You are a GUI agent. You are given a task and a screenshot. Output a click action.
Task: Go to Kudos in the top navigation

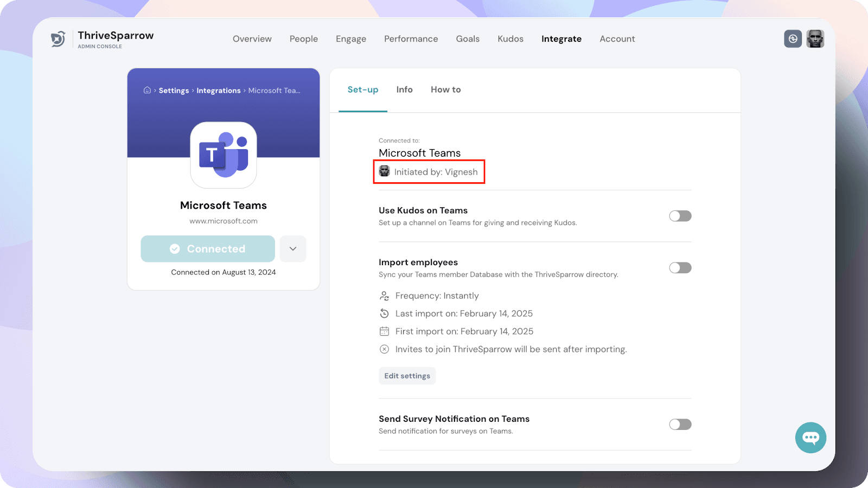510,39
